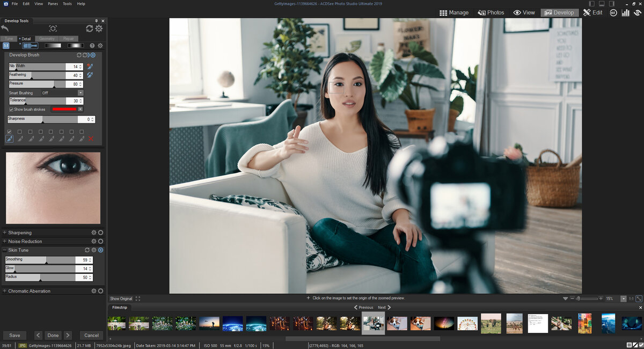Expand the Noise Reduction section

[4, 241]
